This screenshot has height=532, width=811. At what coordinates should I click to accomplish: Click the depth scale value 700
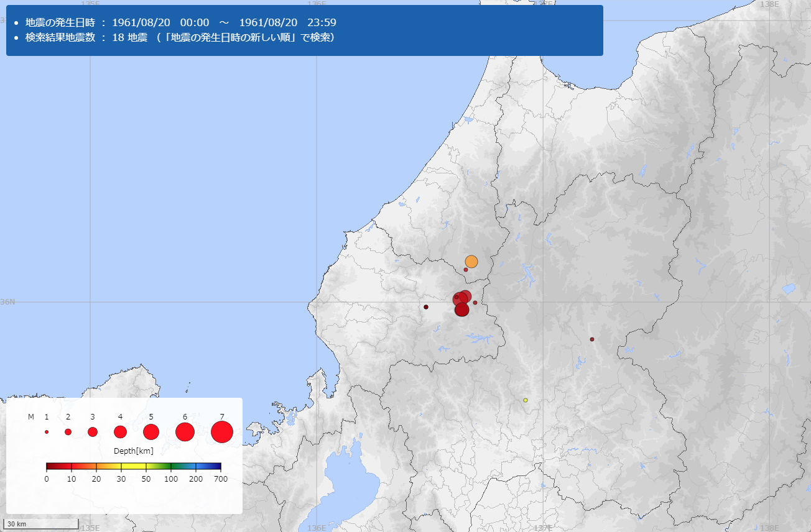point(221,479)
